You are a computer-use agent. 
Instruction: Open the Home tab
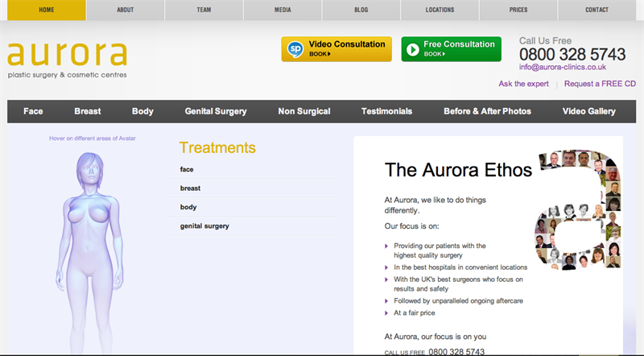[47, 10]
